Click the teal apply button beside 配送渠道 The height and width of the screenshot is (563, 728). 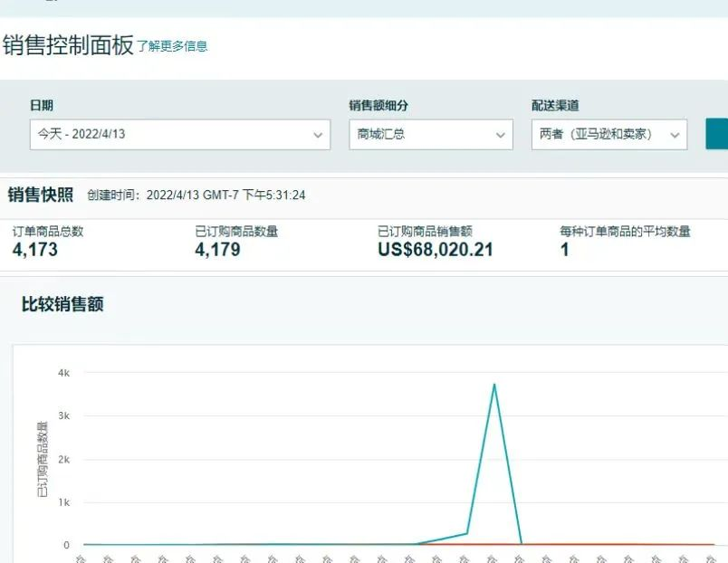point(718,134)
